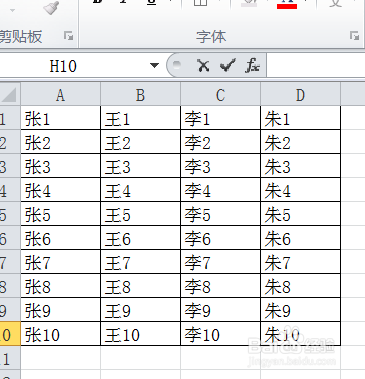Select cell containing 李5
Screen dimensions: 365x379
(220, 214)
